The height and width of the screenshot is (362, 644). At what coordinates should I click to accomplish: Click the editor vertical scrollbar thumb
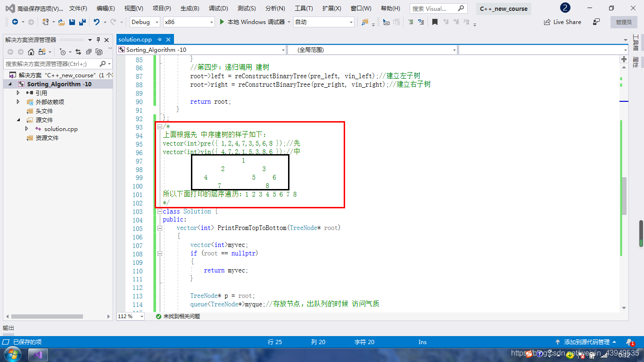tap(624, 196)
